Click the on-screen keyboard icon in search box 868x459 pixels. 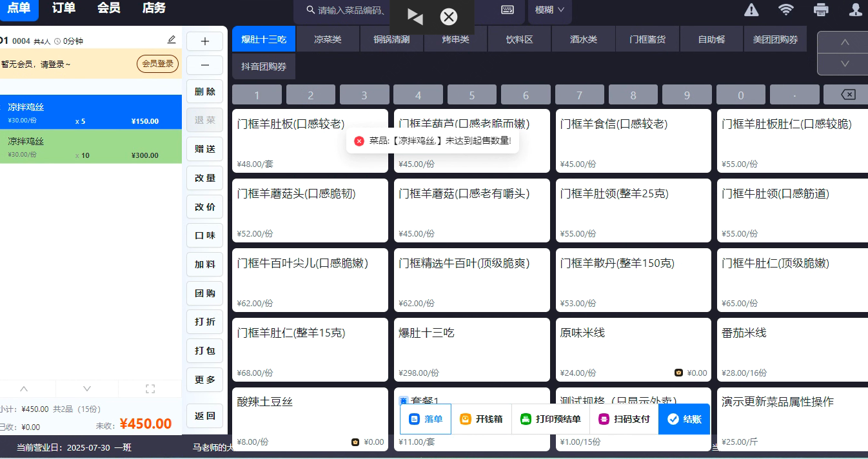point(508,10)
